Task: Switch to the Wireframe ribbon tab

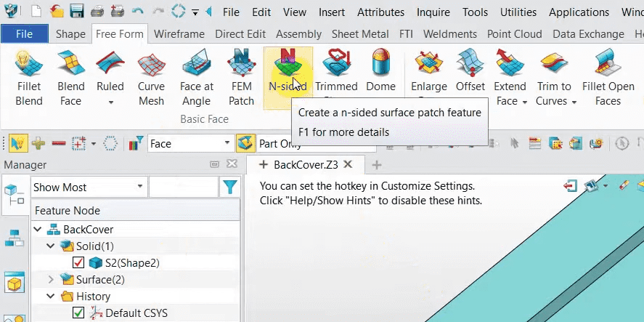Action: pyautogui.click(x=178, y=34)
